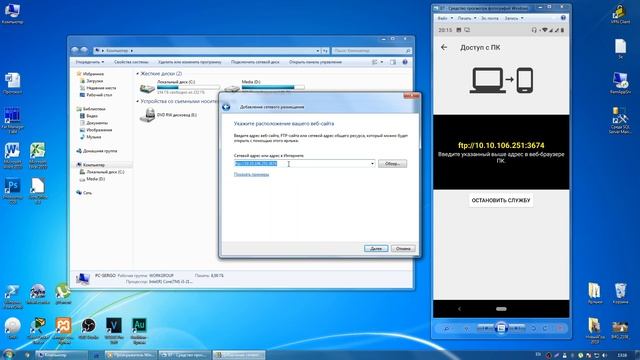
Task: Open the change view dropdown arrow in Explorer
Action: (382, 62)
